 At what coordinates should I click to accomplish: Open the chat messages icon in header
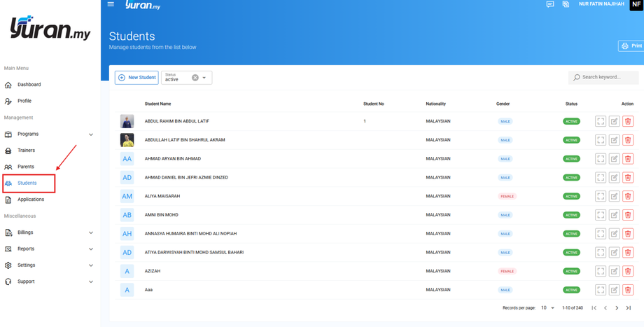click(x=550, y=4)
